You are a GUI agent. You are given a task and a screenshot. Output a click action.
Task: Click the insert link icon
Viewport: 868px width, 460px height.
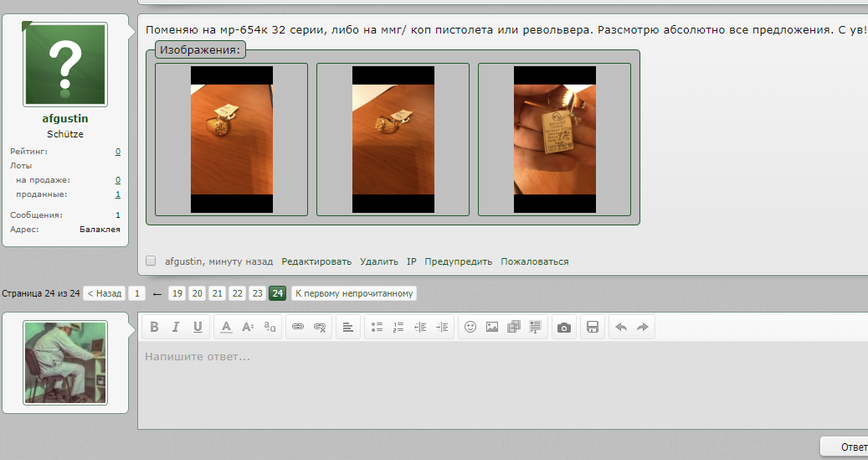pos(297,327)
